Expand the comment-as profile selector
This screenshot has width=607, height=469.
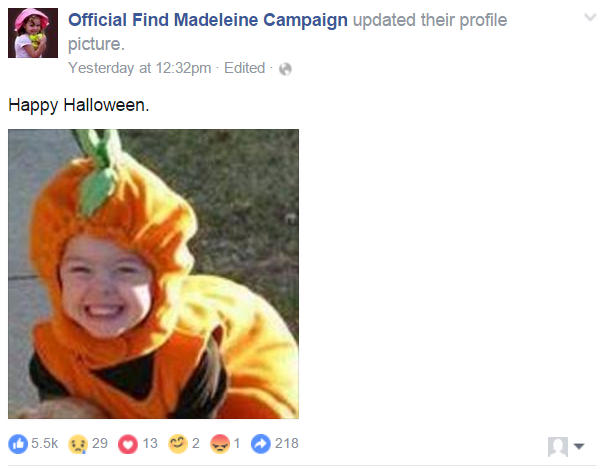(565, 447)
